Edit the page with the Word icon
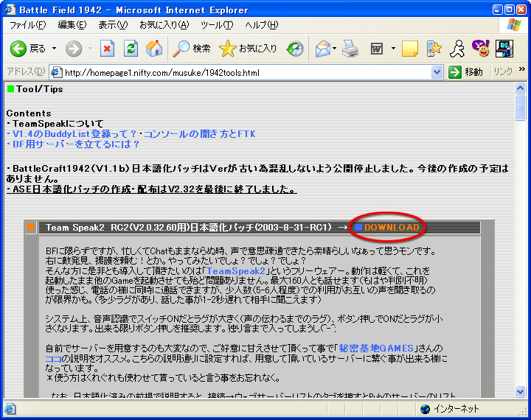The width and height of the screenshot is (531, 420). point(377,49)
